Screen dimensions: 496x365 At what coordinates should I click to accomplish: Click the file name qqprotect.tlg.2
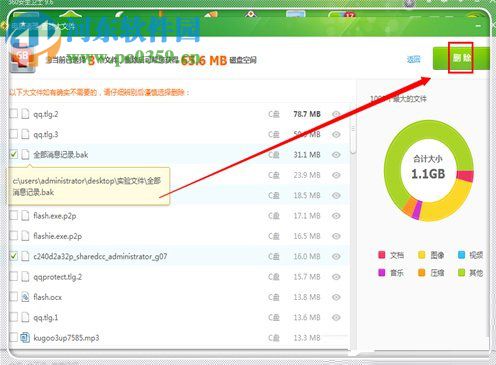(x=57, y=277)
